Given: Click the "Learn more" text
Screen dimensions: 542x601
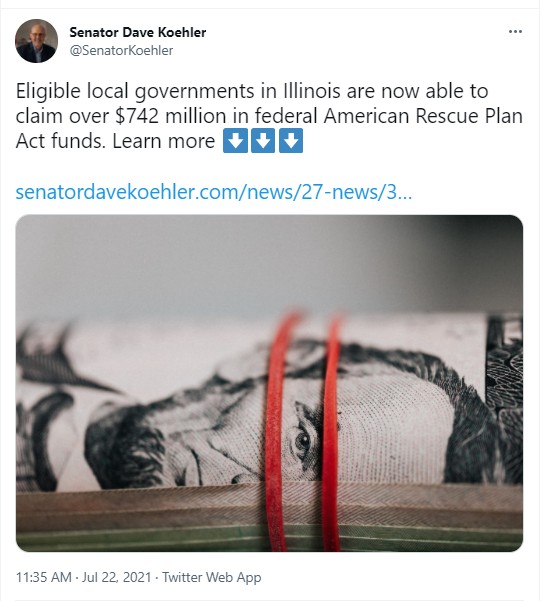Looking at the screenshot, I should [164, 141].
